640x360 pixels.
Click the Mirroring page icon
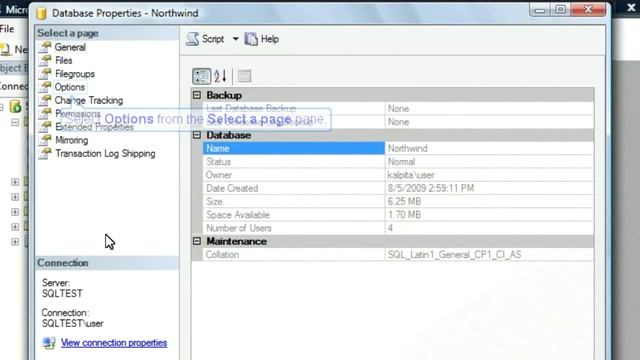(x=45, y=140)
